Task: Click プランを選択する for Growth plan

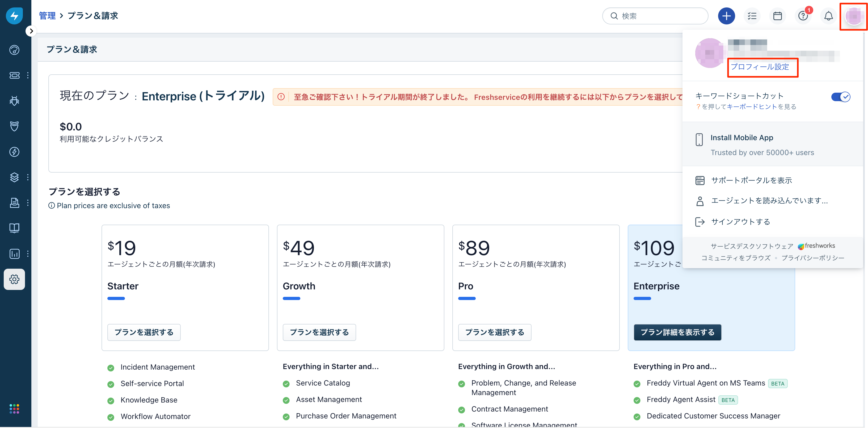Action: [319, 332]
